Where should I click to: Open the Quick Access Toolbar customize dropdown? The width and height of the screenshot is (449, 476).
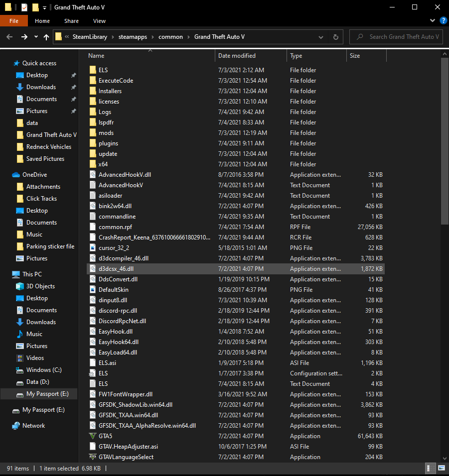click(44, 7)
